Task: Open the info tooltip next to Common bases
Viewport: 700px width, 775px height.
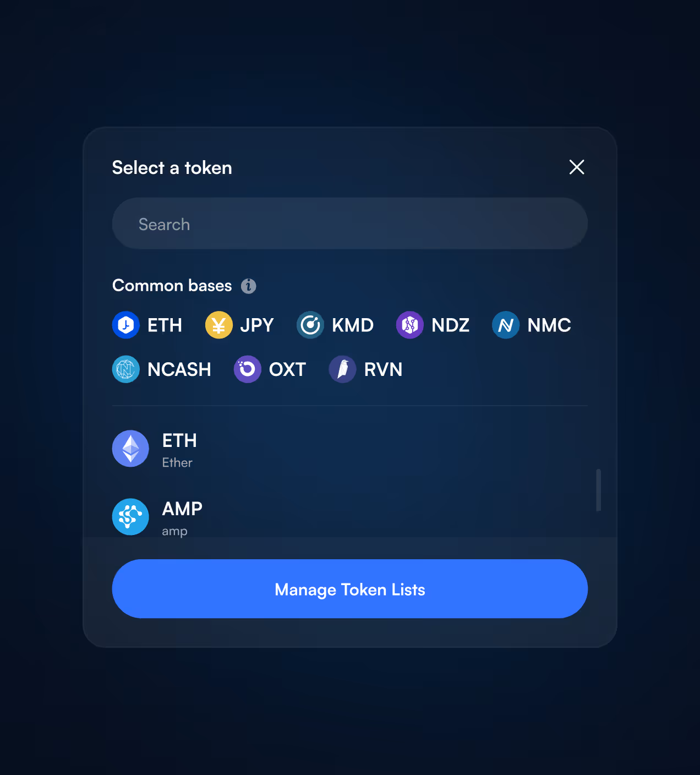Action: click(x=249, y=285)
